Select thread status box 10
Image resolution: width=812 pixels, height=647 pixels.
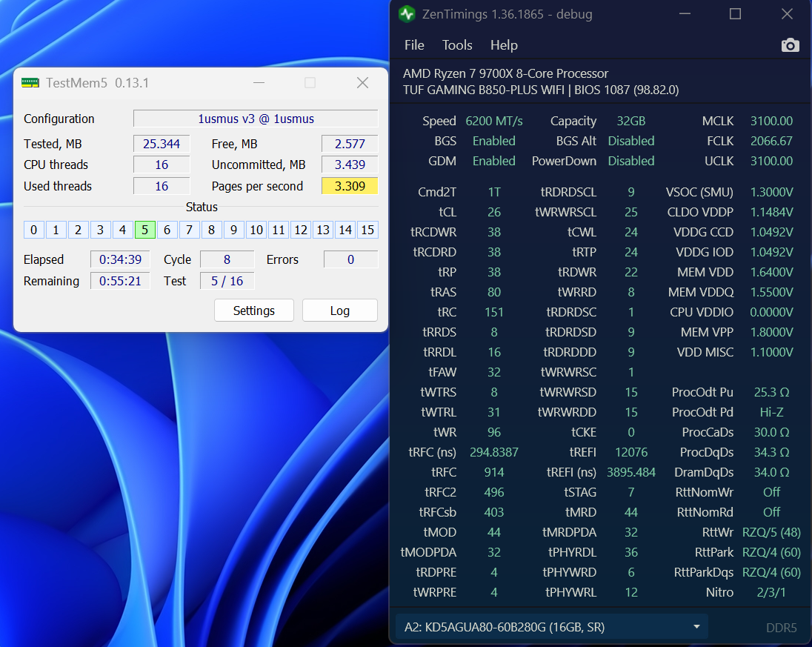point(256,230)
